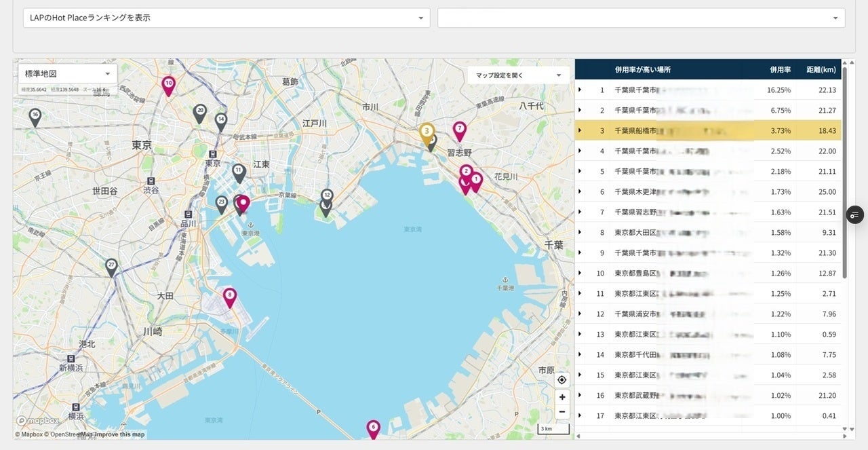The height and width of the screenshot is (450, 868).
Task: Click the locate-me compass button on map
Action: (x=561, y=379)
